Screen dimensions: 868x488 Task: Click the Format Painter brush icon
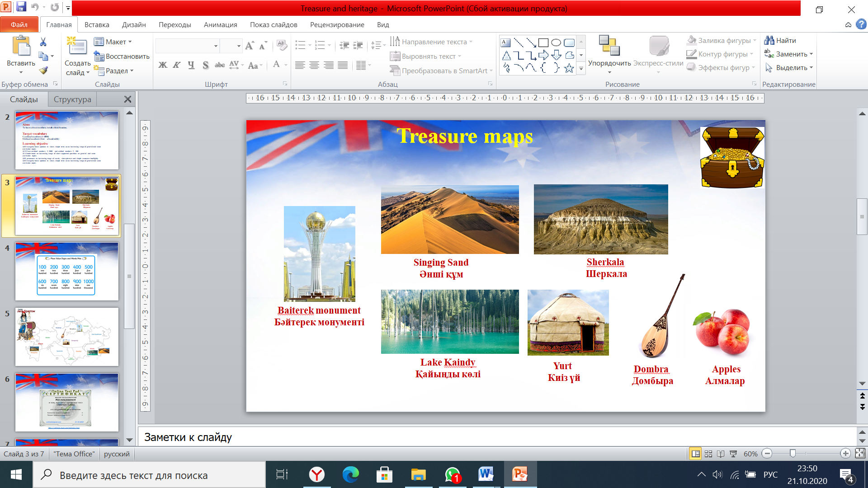click(x=43, y=70)
